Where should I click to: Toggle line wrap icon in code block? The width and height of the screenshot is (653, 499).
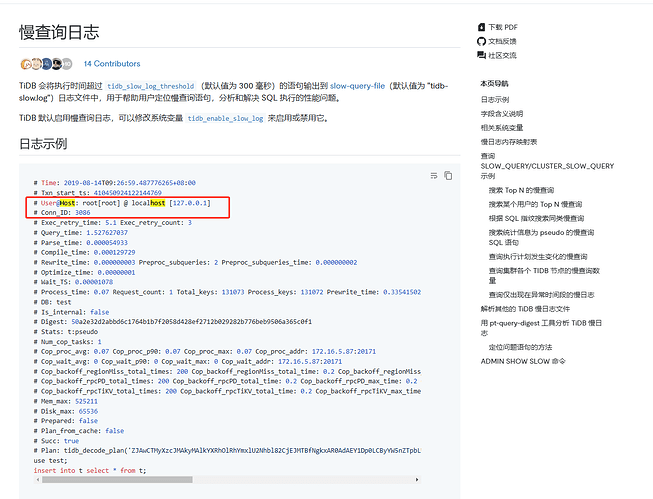(434, 176)
